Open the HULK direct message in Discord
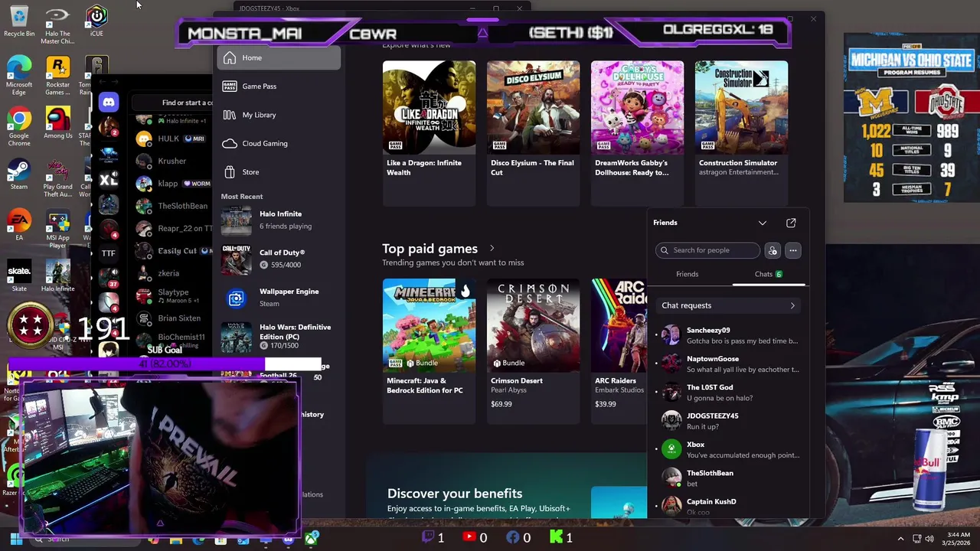The height and width of the screenshot is (551, 980). click(x=174, y=139)
